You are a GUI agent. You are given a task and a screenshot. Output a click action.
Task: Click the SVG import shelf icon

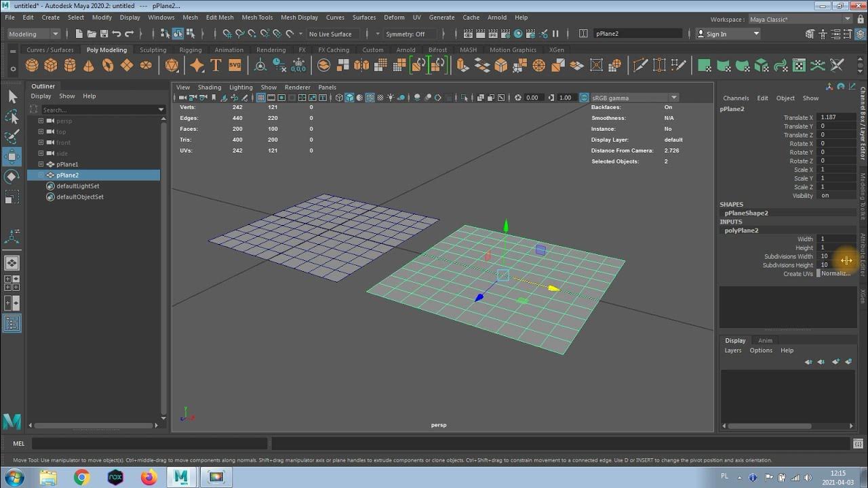[235, 65]
